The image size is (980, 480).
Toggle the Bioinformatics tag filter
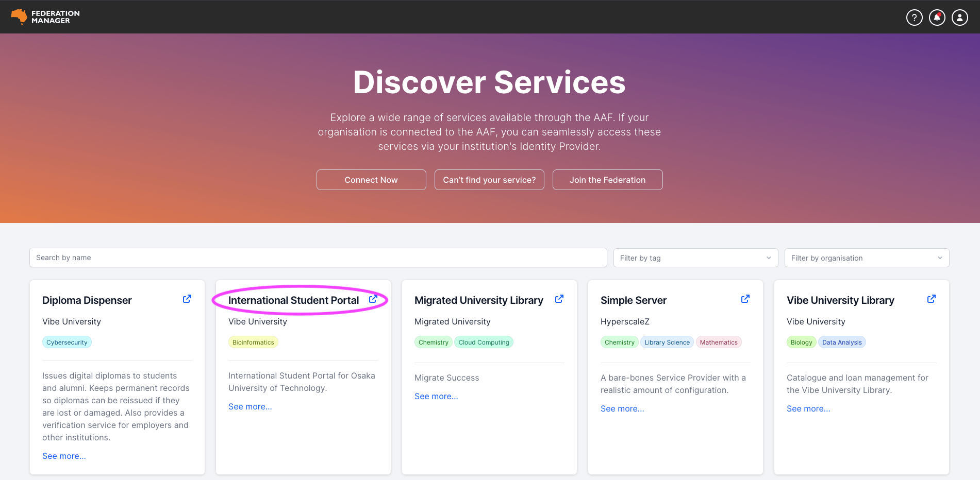pyautogui.click(x=253, y=341)
